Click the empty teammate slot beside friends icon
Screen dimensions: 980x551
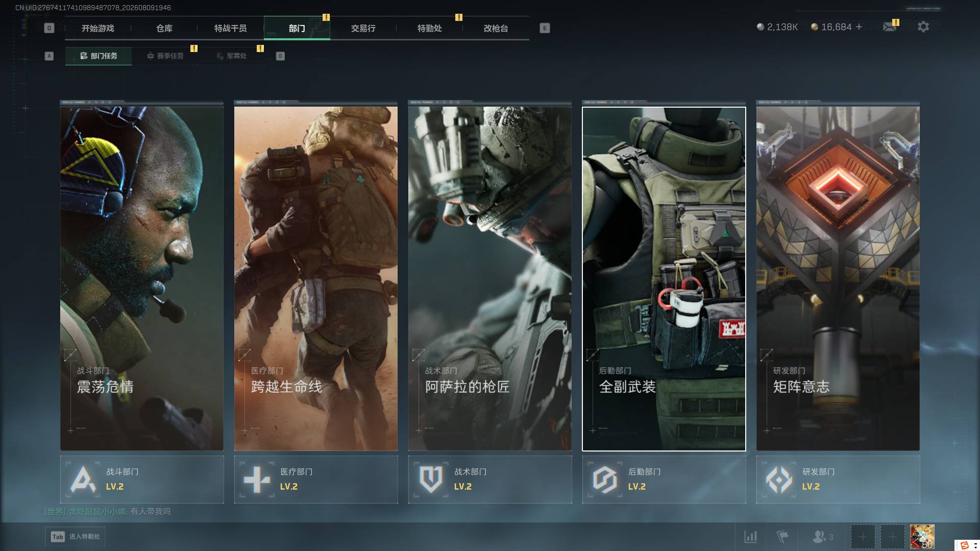click(x=863, y=537)
